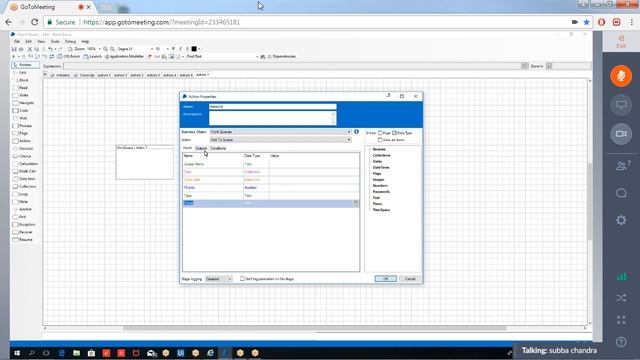Select the Action stage tool
640x360 pixels.
tap(22, 141)
